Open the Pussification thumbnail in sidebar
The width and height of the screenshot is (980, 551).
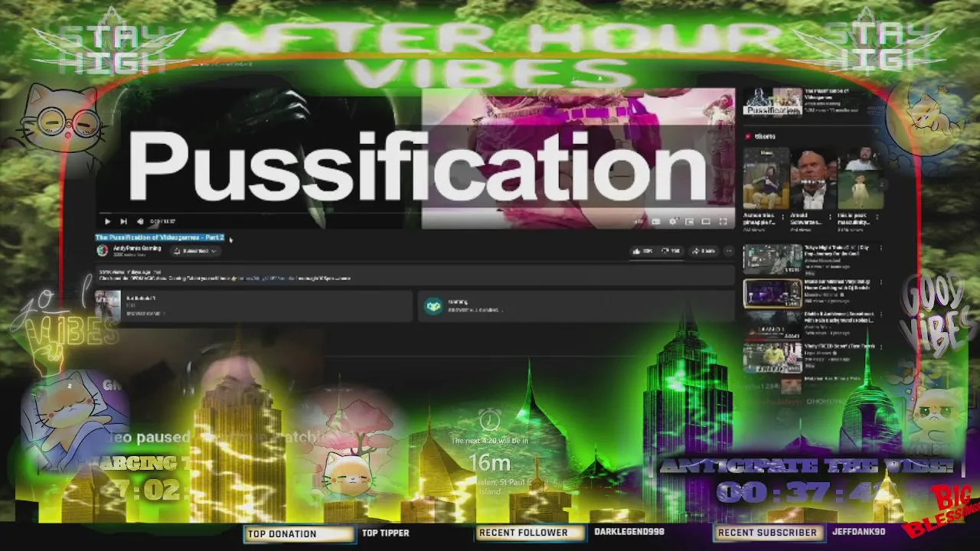pos(773,102)
